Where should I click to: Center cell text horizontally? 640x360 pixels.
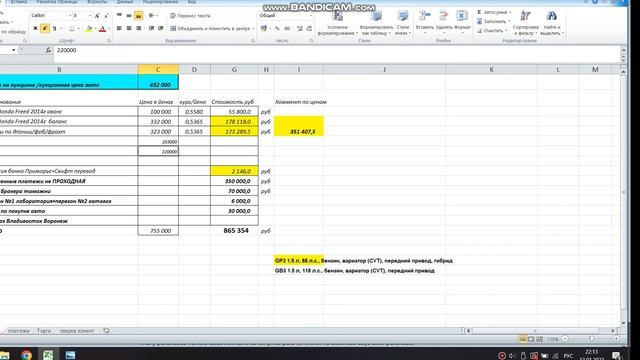129,29
